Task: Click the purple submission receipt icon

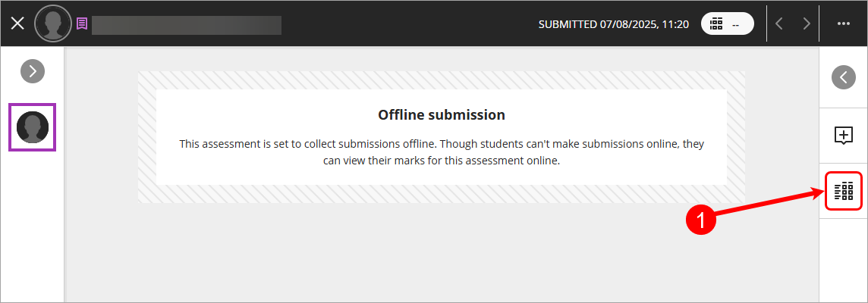Action: 82,23
